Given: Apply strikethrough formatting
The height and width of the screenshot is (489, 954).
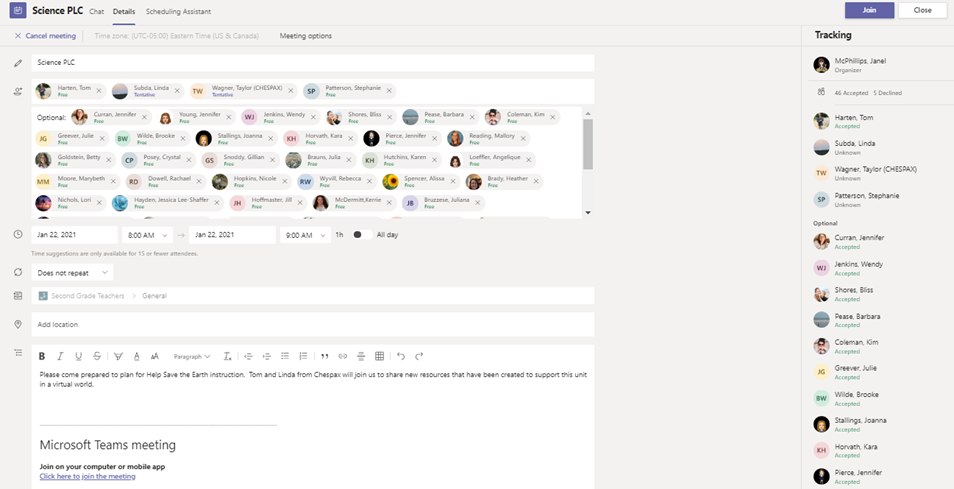Looking at the screenshot, I should pos(97,356).
